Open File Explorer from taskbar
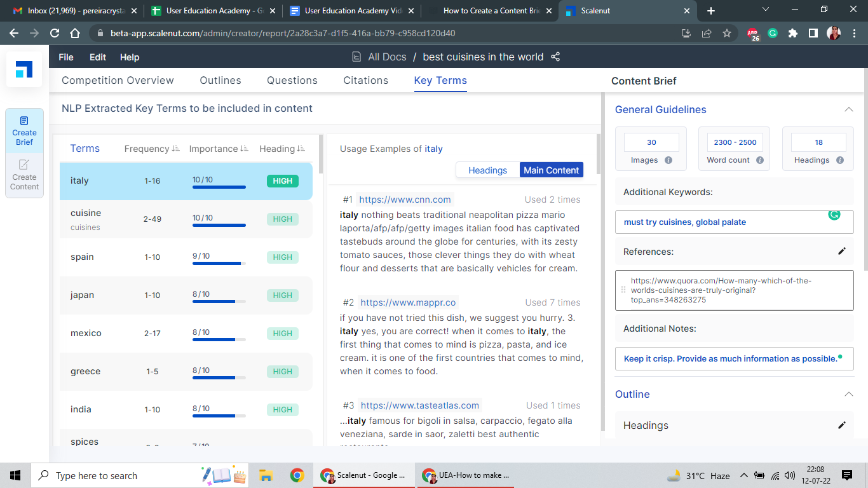The height and width of the screenshot is (488, 868). point(266,475)
